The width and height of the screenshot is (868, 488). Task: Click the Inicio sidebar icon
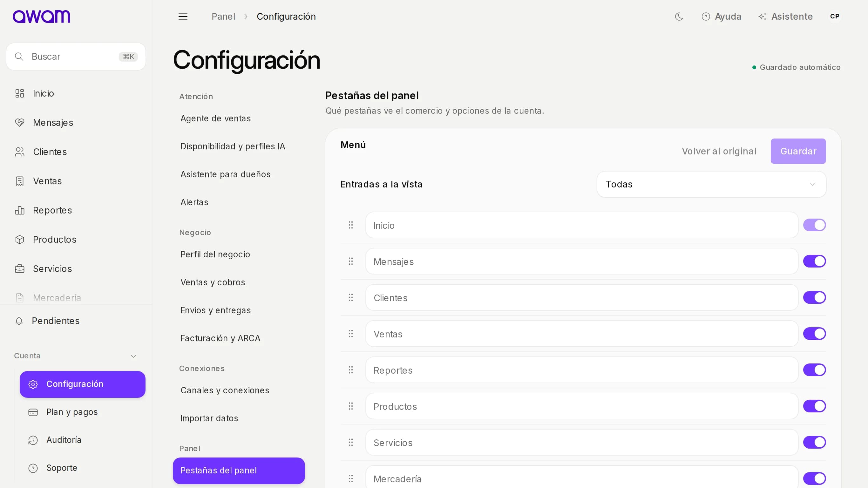20,93
